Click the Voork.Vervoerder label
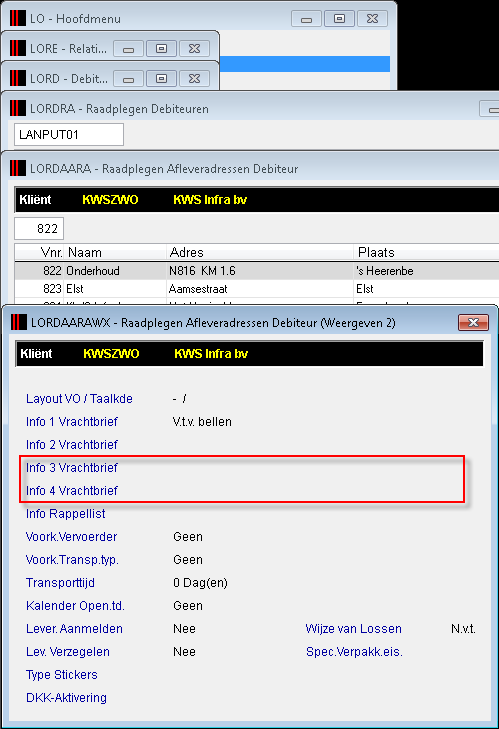This screenshot has width=499, height=729. coord(71,537)
